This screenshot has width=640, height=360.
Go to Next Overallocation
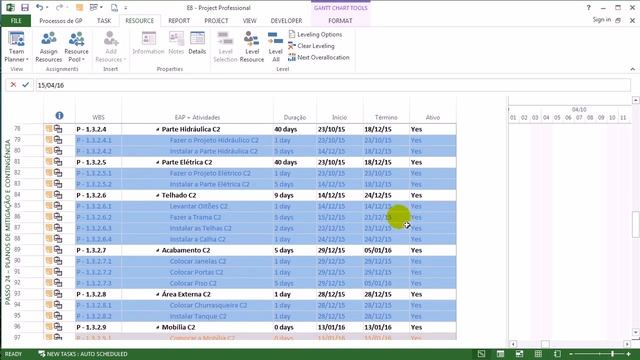319,58
